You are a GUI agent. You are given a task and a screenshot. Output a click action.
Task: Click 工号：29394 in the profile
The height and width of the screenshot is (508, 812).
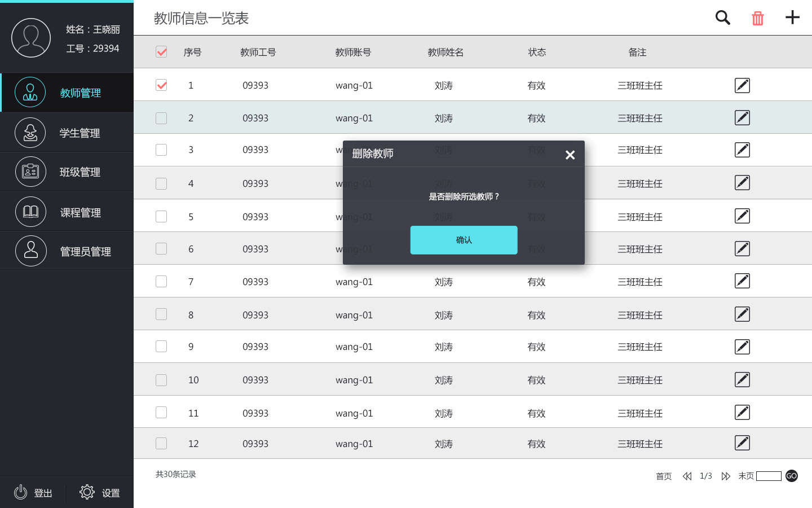coord(92,49)
